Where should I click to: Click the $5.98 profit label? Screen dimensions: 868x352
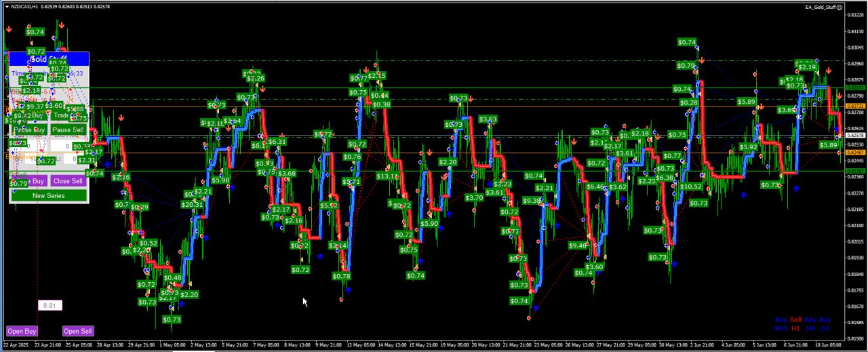click(x=220, y=180)
